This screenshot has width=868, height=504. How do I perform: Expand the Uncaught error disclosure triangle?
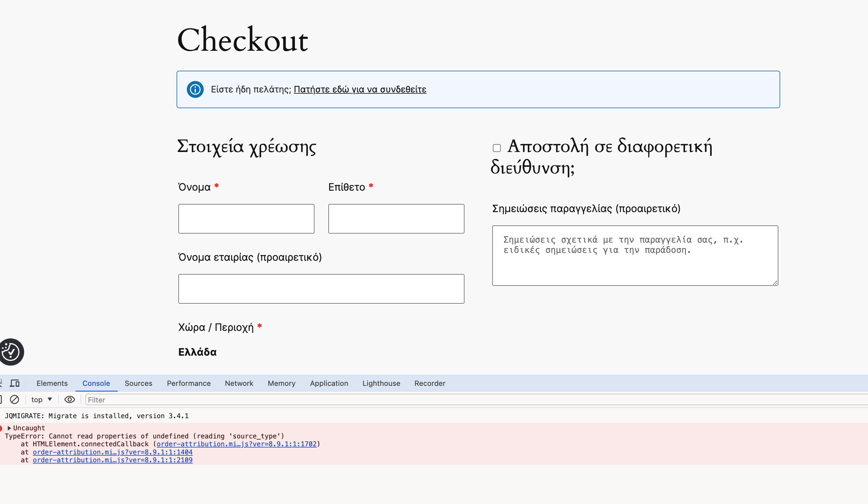click(x=9, y=428)
